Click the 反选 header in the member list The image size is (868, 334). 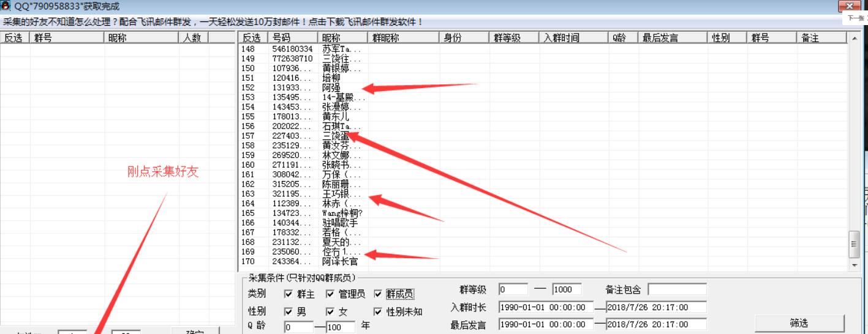[x=254, y=38]
